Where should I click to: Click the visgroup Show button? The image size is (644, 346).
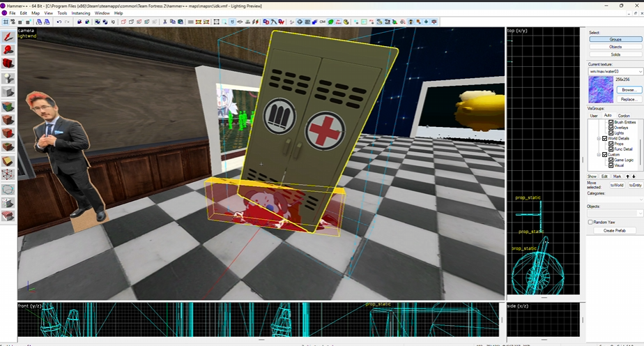click(x=592, y=176)
